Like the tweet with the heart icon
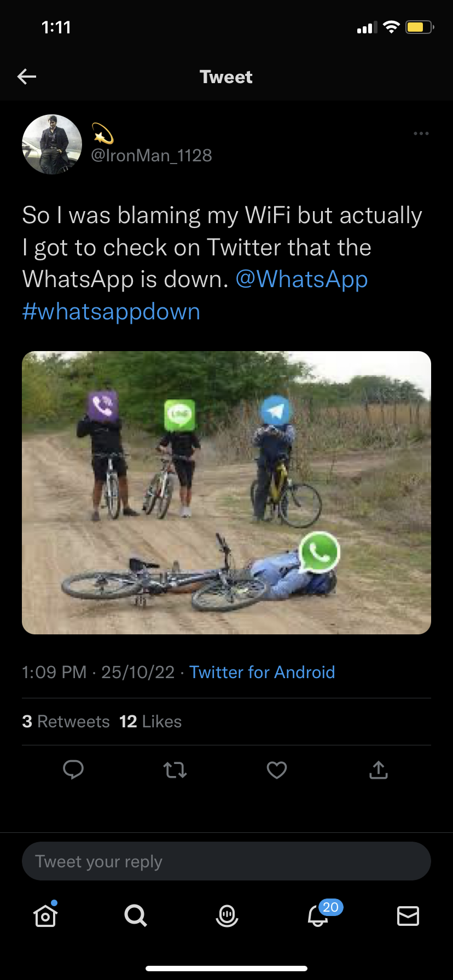This screenshot has height=980, width=453. (x=277, y=770)
